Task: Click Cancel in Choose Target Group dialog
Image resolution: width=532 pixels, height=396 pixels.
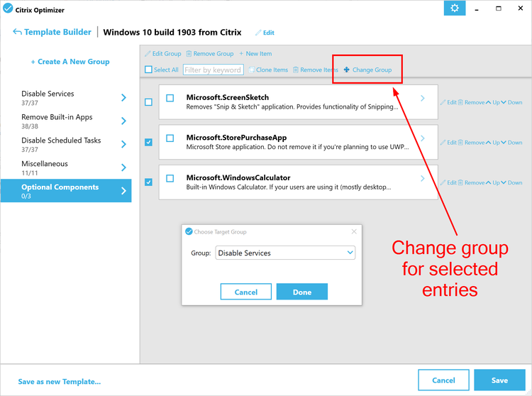Action: click(246, 292)
